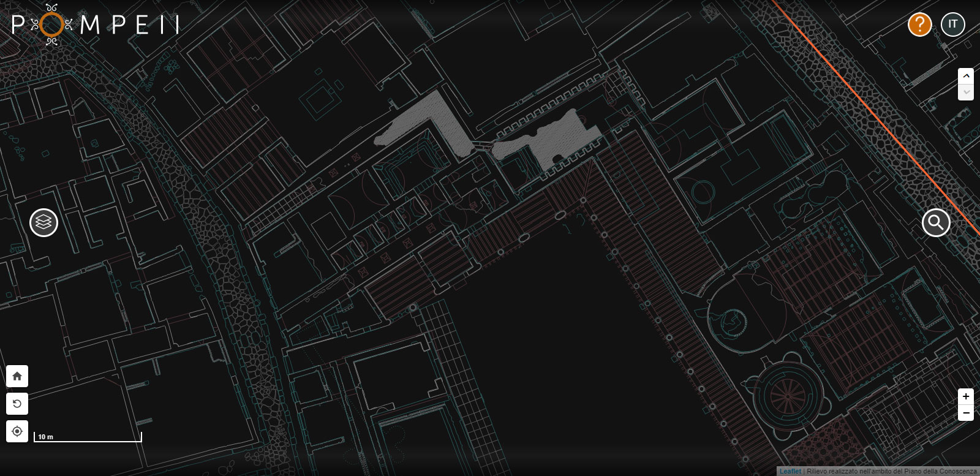Reset the map rotation
Screen dimensions: 980x476
[17, 404]
